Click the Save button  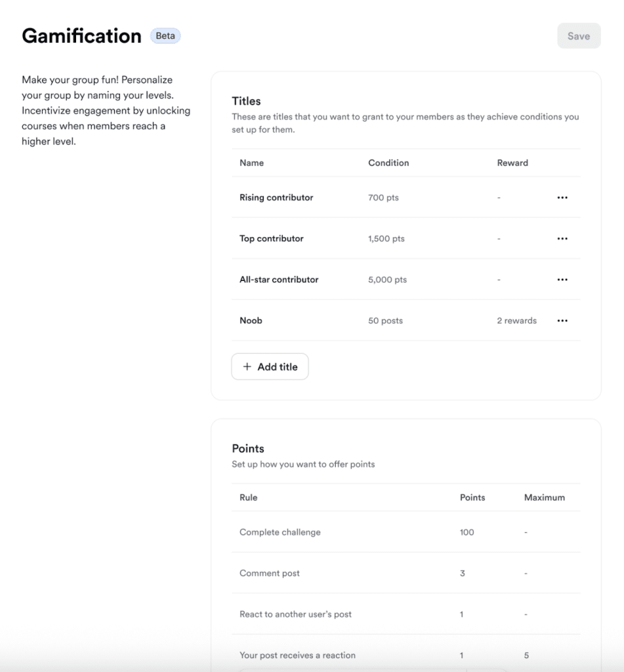click(579, 35)
